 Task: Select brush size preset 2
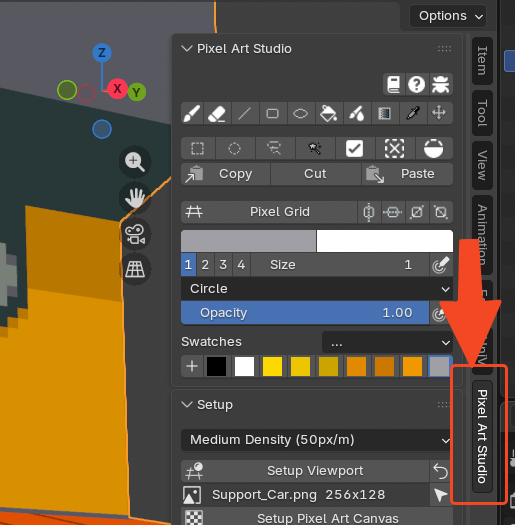tap(205, 265)
